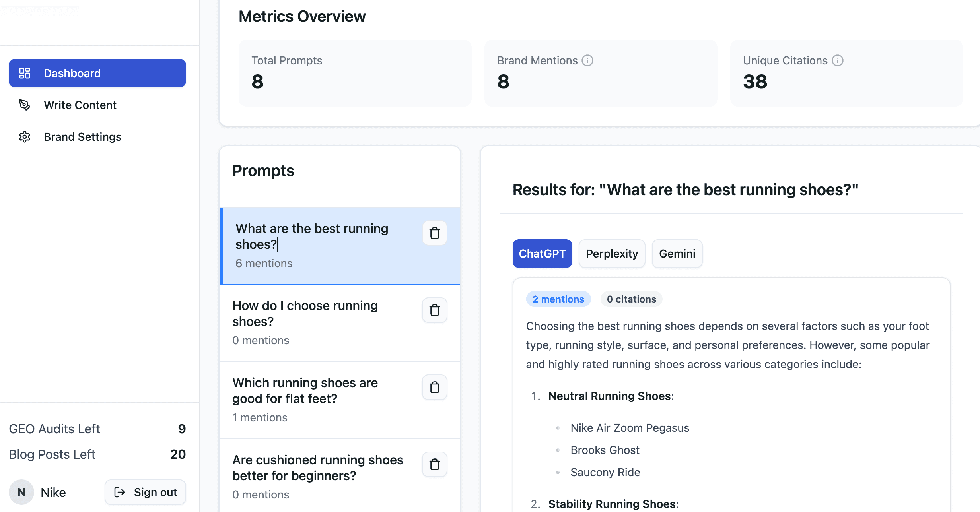Click the "Prompts" panel heading

[263, 171]
